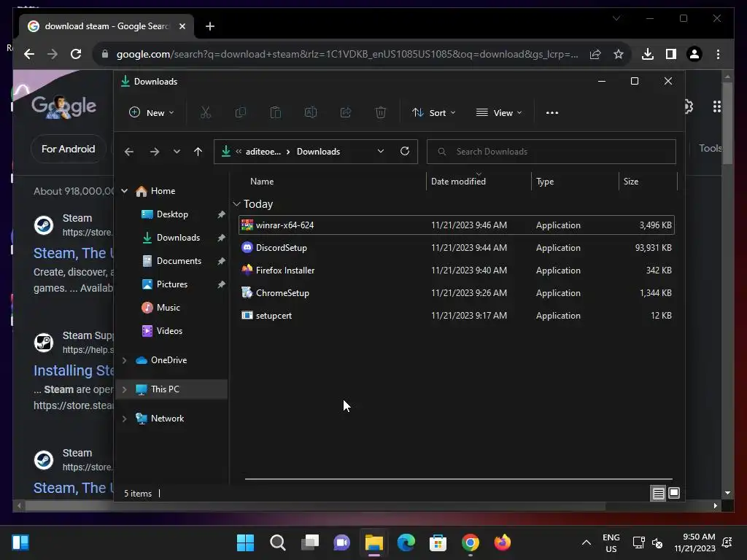Open Windows Start menu on taskbar
Screen dimensions: 747x560
pos(246,542)
